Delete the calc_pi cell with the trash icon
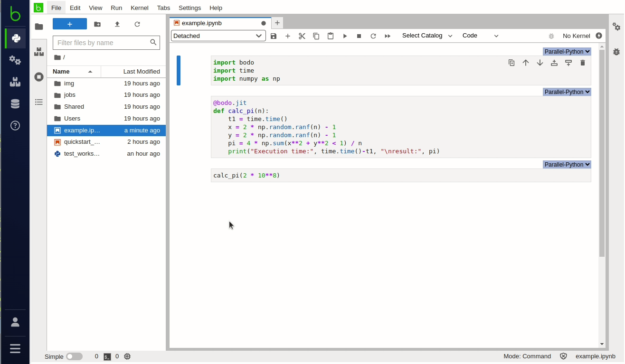 click(x=583, y=62)
